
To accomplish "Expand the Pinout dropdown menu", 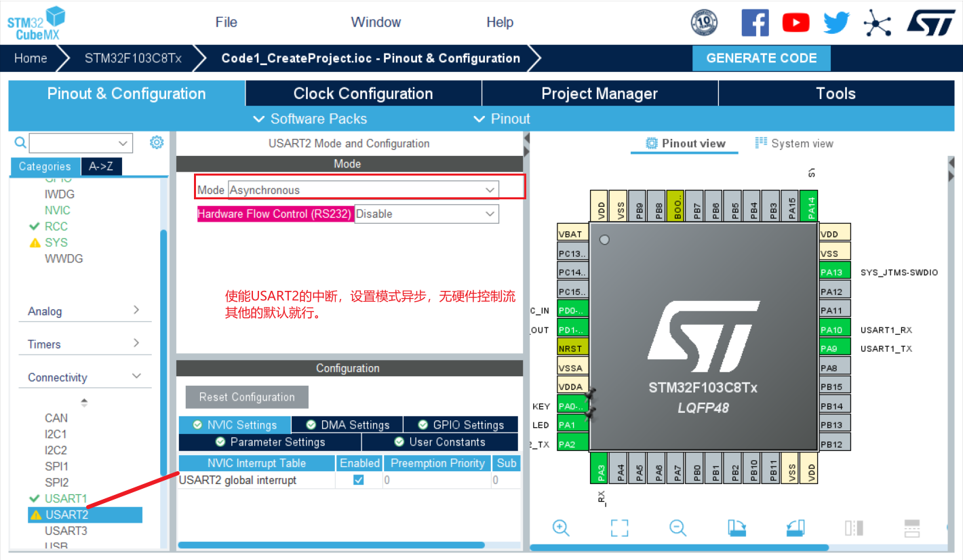I will (x=502, y=119).
